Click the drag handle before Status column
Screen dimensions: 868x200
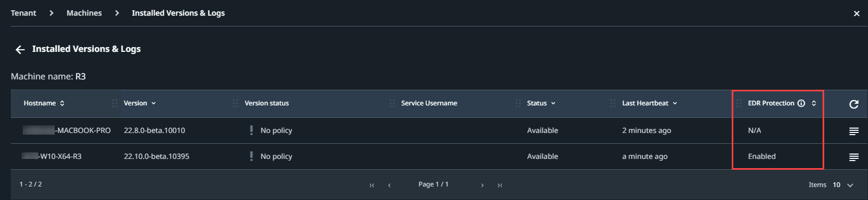[x=518, y=103]
